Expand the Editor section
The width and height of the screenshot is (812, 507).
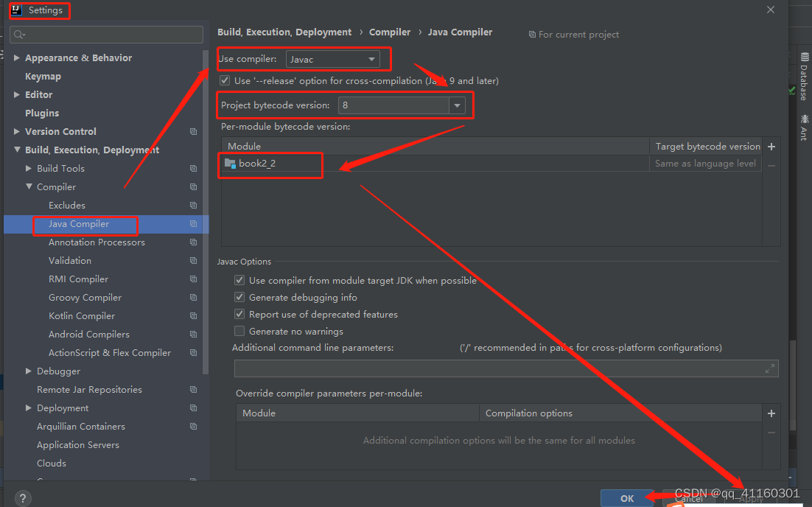point(16,95)
